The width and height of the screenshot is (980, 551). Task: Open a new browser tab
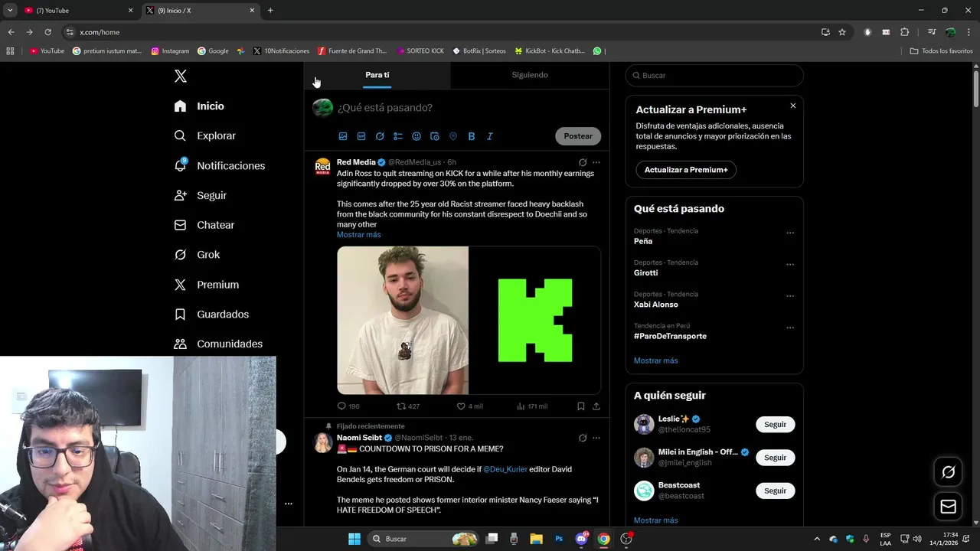pos(270,11)
